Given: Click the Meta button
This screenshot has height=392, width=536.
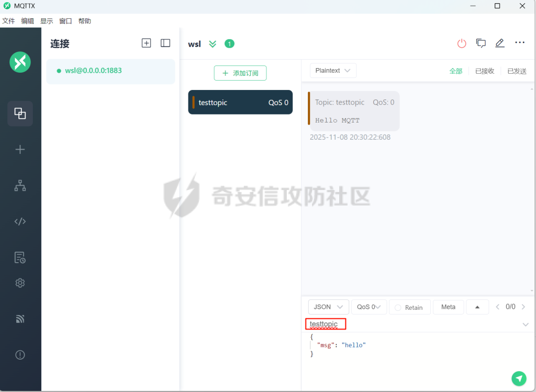Looking at the screenshot, I should tap(448, 307).
